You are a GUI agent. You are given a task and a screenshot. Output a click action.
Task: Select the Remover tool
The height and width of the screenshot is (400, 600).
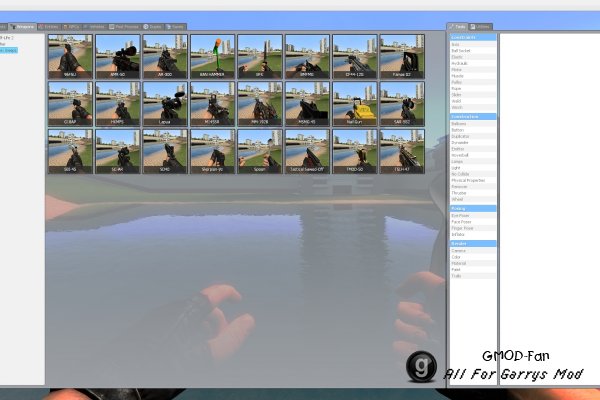click(473, 186)
